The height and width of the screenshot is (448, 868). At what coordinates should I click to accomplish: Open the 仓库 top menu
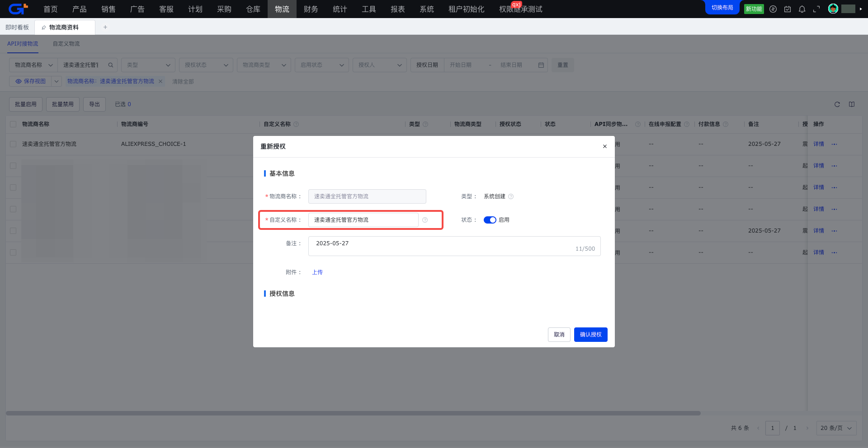point(253,9)
